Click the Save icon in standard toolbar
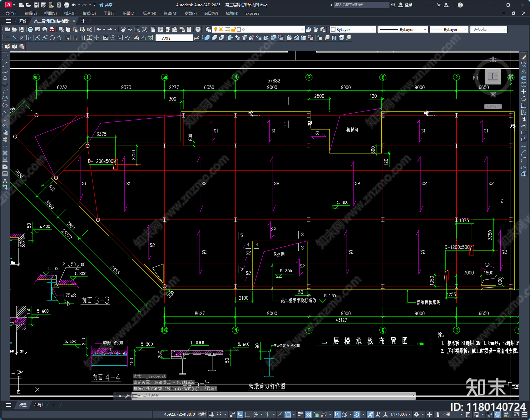The image size is (530, 420). click(22, 29)
